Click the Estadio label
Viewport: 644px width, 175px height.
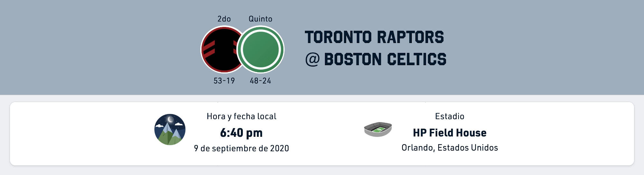coord(450,116)
